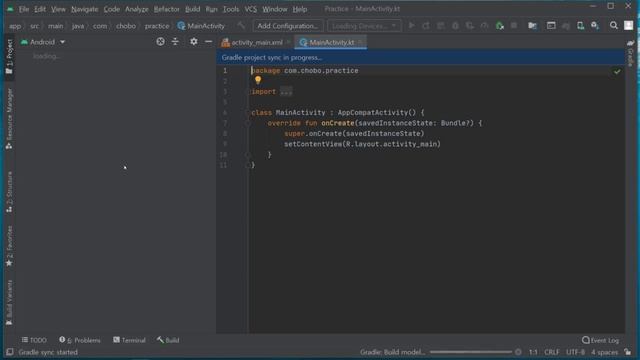Click the Project Structure folder icon
Image resolution: width=640 pixels, height=360 pixels.
click(532, 26)
